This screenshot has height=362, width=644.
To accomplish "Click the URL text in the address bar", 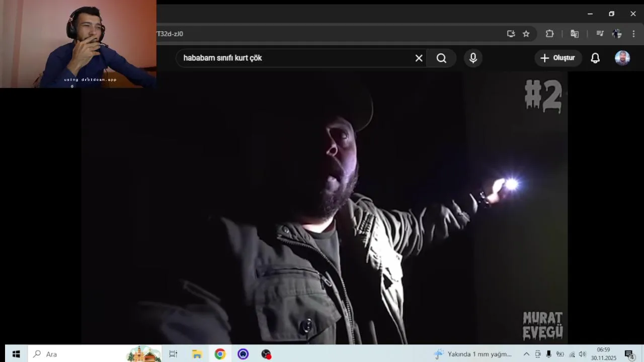I will click(x=170, y=34).
